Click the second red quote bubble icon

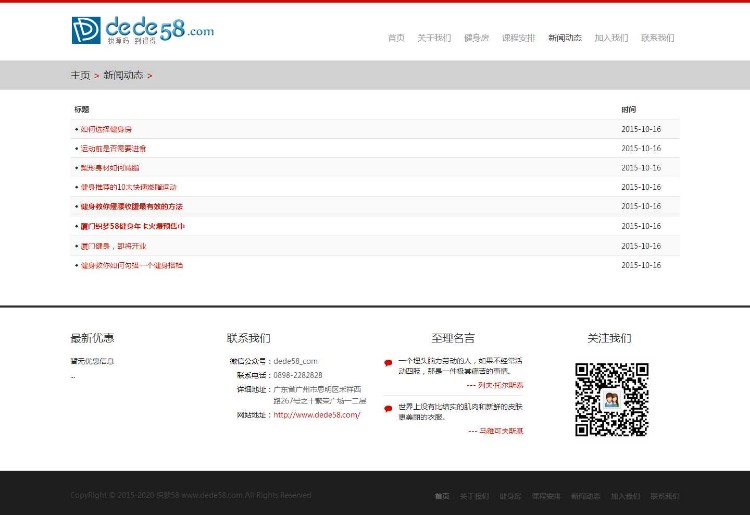click(x=388, y=409)
